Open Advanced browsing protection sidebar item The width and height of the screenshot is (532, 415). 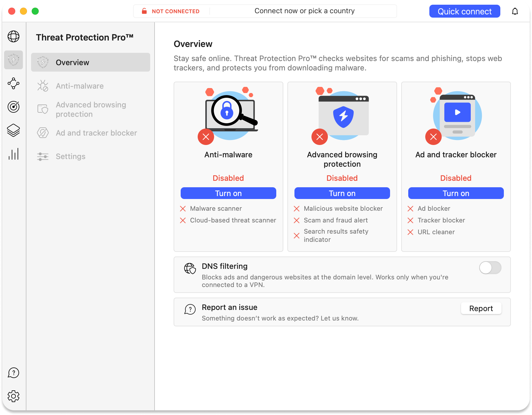tap(91, 109)
